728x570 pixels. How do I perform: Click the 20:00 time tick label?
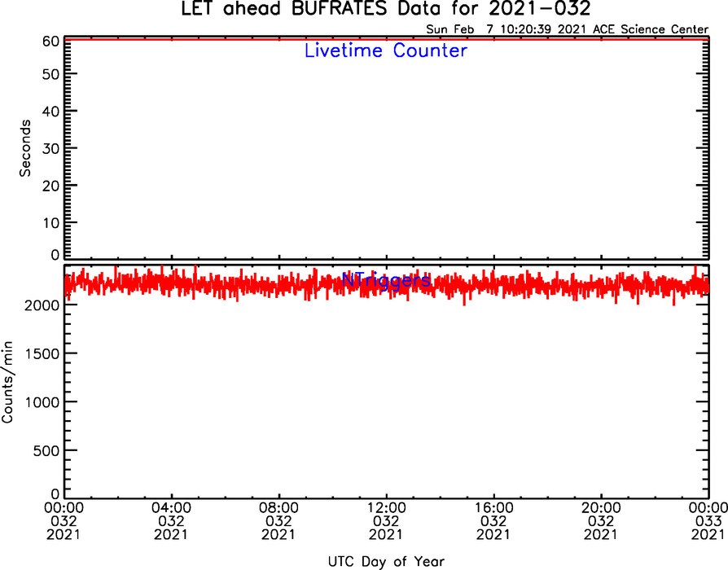pyautogui.click(x=601, y=506)
